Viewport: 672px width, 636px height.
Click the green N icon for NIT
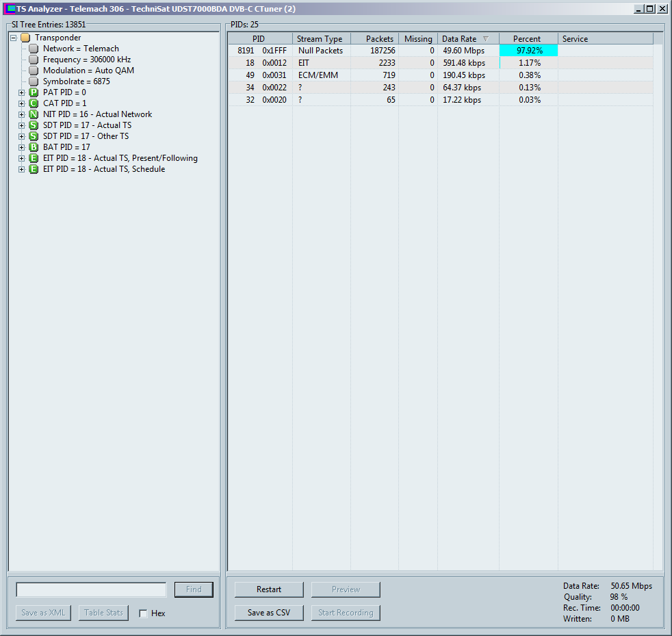click(34, 114)
